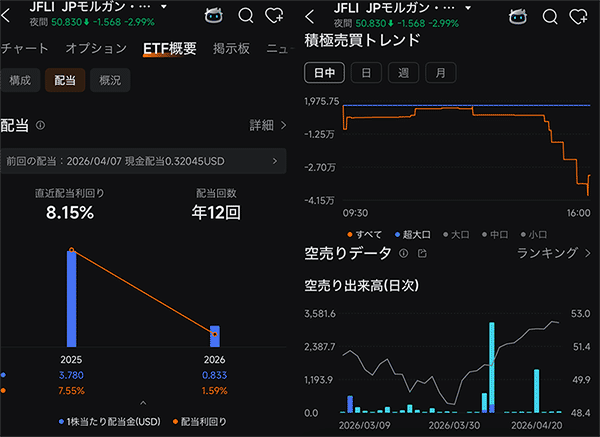Select ETF概要 tab
This screenshot has width=600, height=437.
[170, 49]
